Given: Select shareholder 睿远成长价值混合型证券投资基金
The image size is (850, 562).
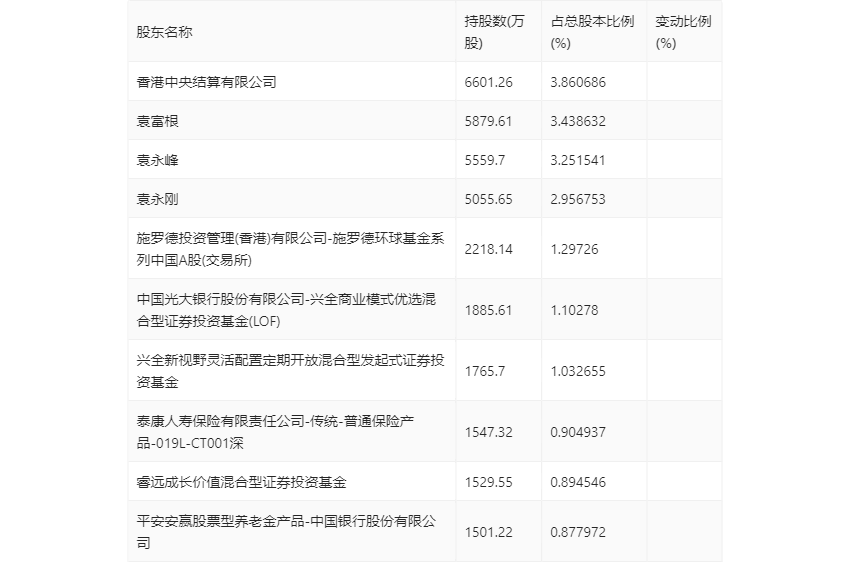Looking at the screenshot, I should [x=241, y=482].
